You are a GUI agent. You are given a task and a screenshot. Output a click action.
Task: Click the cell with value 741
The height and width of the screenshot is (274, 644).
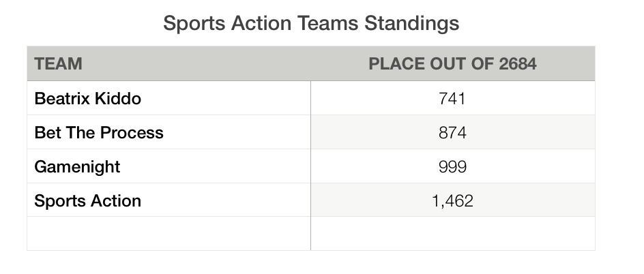coord(452,98)
